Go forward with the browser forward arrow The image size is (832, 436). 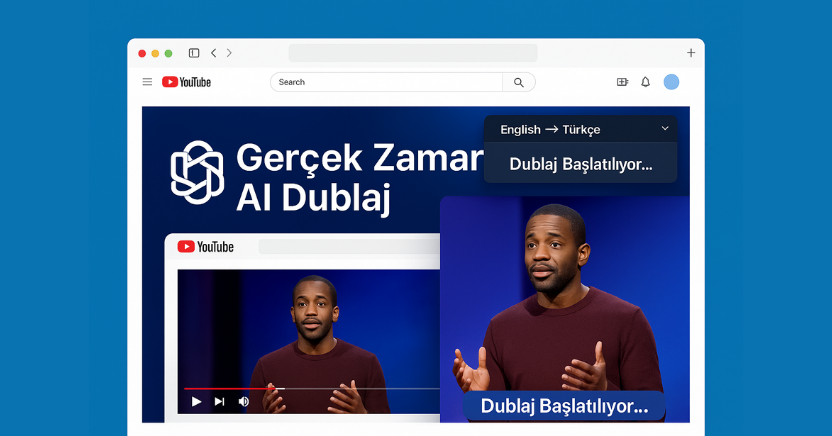pyautogui.click(x=229, y=53)
